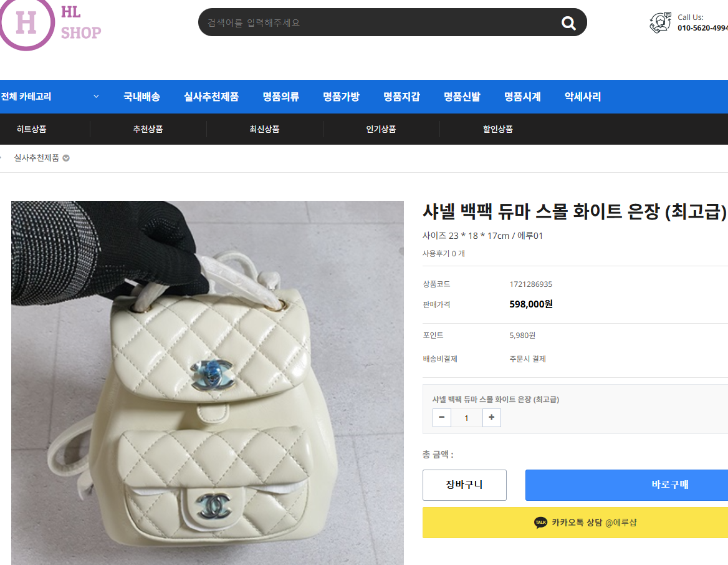728x565 pixels.
Task: Open the 명품가방 category
Action: point(342,97)
